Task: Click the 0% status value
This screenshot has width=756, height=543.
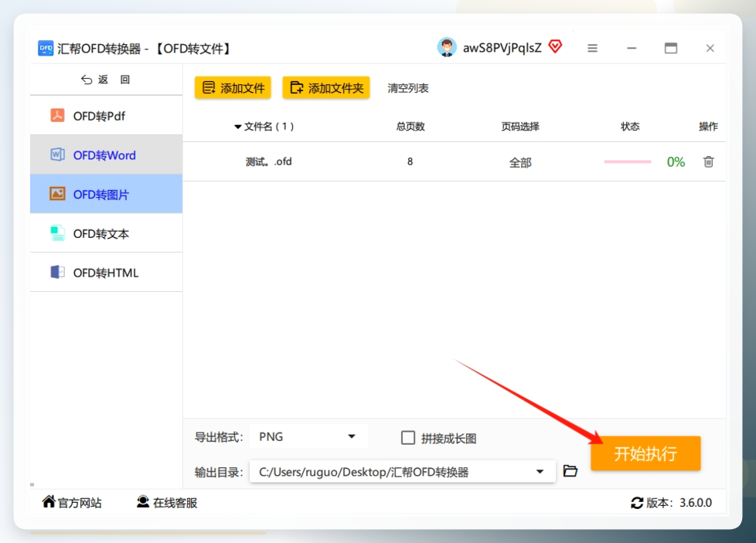Action: point(676,162)
